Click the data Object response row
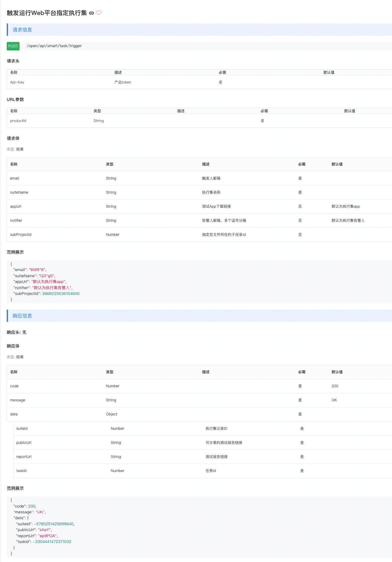 199,414
